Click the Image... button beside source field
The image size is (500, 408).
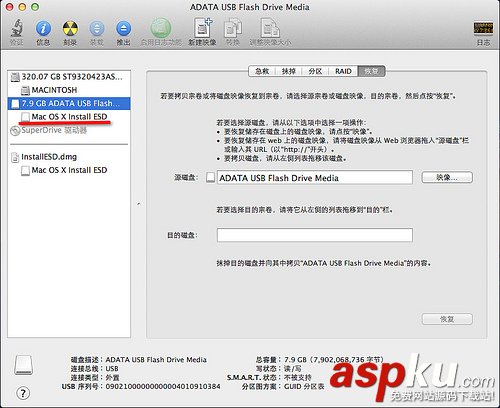(x=447, y=177)
